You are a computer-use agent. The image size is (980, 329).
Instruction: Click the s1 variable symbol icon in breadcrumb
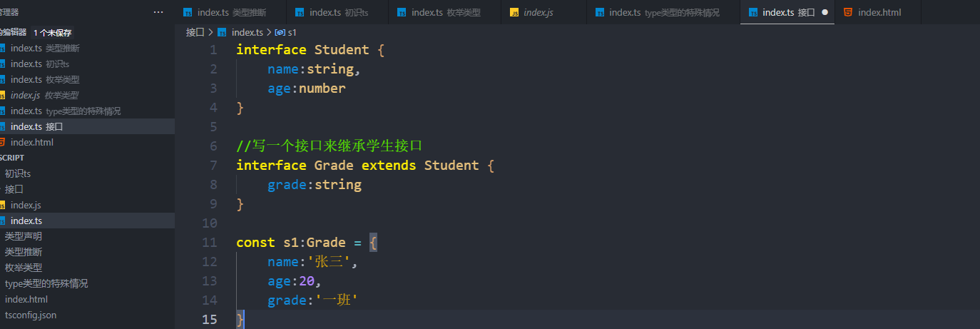[280, 32]
